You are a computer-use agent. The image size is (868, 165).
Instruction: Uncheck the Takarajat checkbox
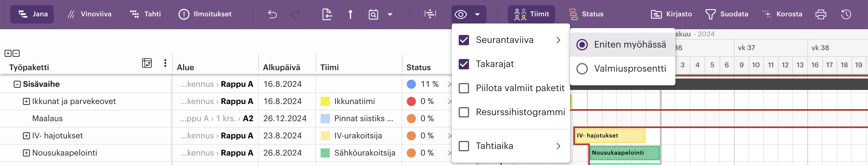coord(464,64)
